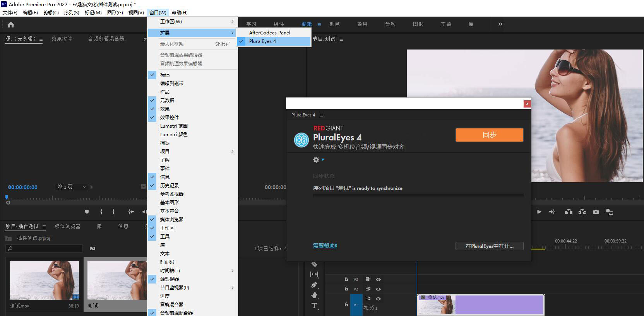
Task: Close the PluralEyes floating window
Action: pos(527,104)
